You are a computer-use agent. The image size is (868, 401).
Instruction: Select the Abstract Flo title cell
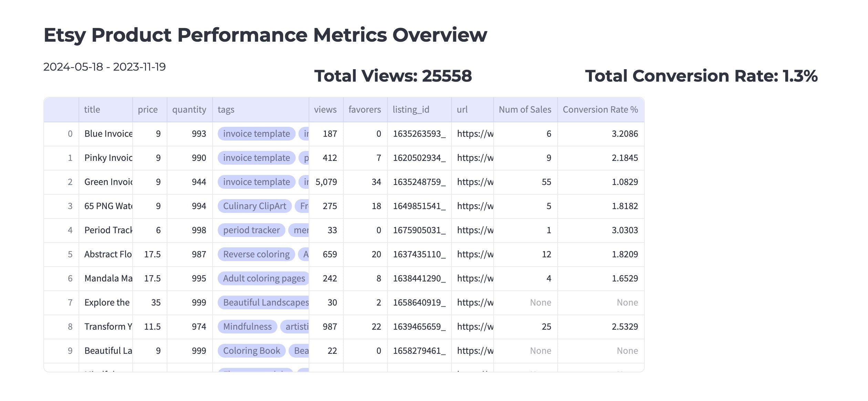click(x=106, y=255)
